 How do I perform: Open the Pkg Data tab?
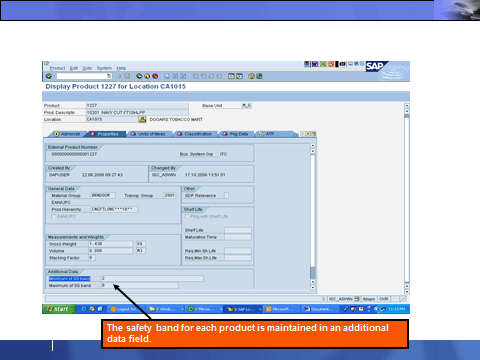pyautogui.click(x=236, y=134)
